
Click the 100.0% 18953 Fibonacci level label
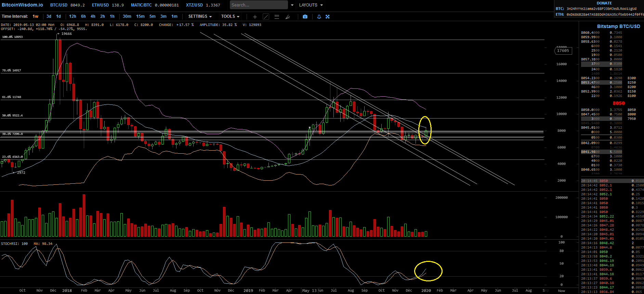(12, 37)
